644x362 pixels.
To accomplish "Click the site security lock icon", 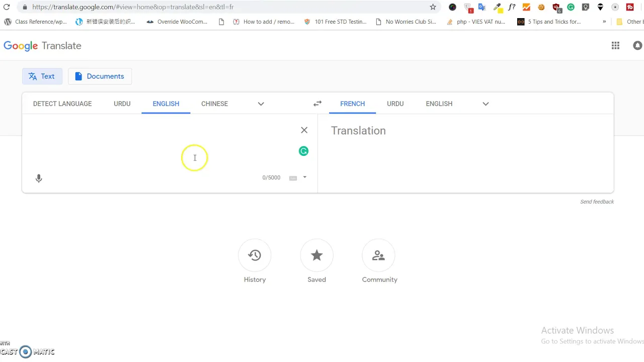I will 24,7.
